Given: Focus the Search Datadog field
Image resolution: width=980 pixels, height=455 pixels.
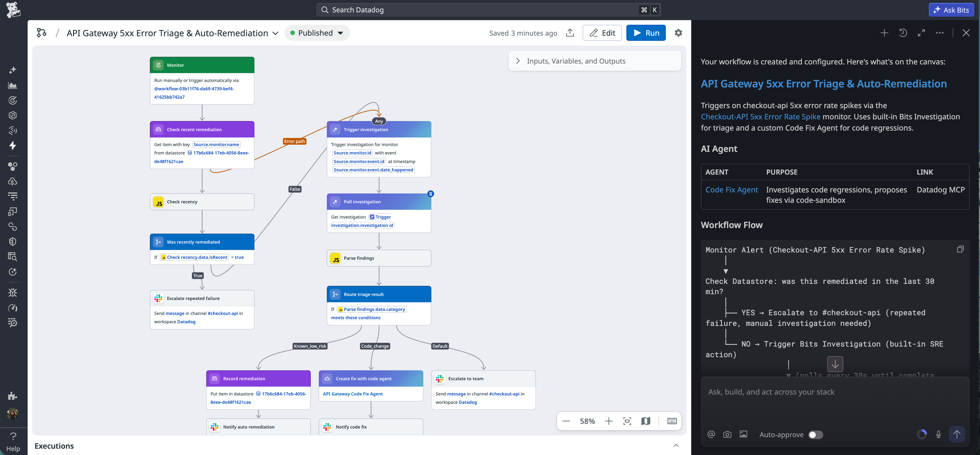Looking at the screenshot, I should [489, 10].
